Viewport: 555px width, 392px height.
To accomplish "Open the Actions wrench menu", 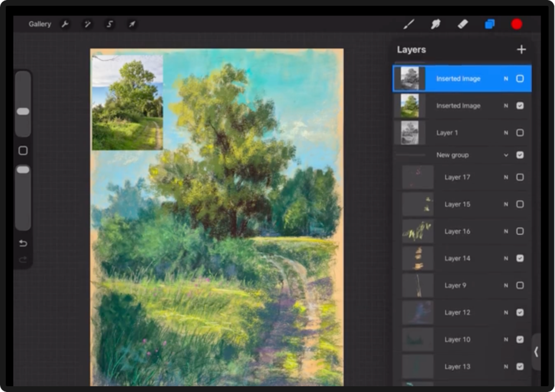I will click(x=65, y=24).
